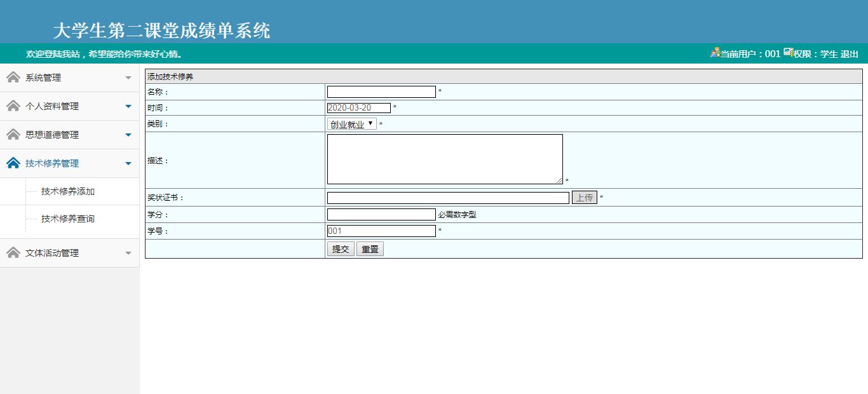Focus the 描述 text area
The image size is (868, 394).
(445, 159)
